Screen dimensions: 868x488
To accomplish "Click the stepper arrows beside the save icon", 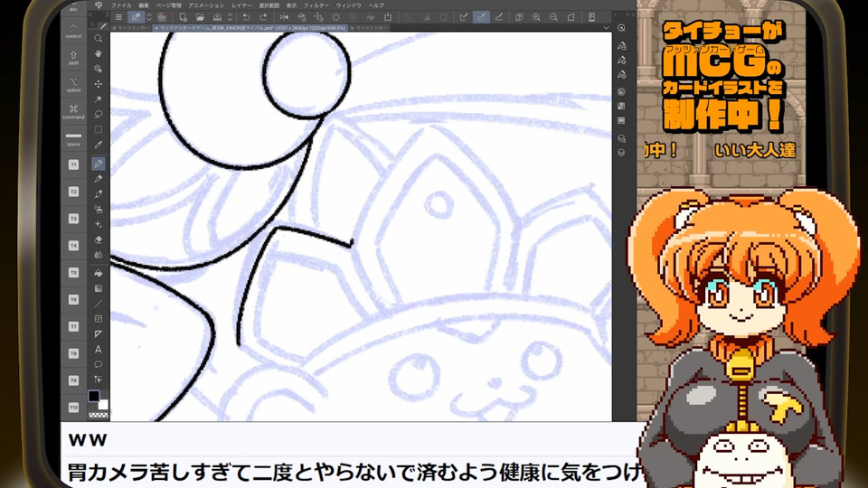I will [x=230, y=17].
